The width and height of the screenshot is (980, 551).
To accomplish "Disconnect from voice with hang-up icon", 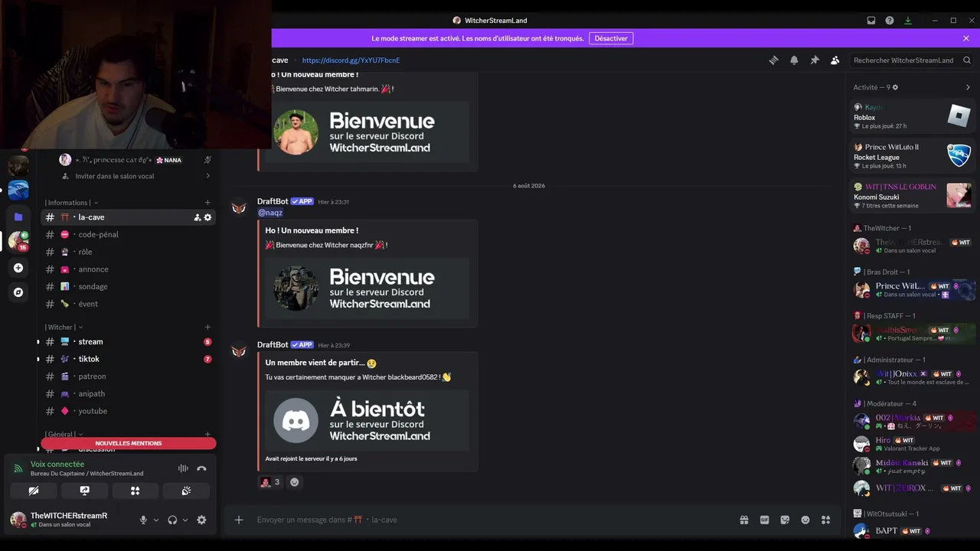I will click(201, 468).
